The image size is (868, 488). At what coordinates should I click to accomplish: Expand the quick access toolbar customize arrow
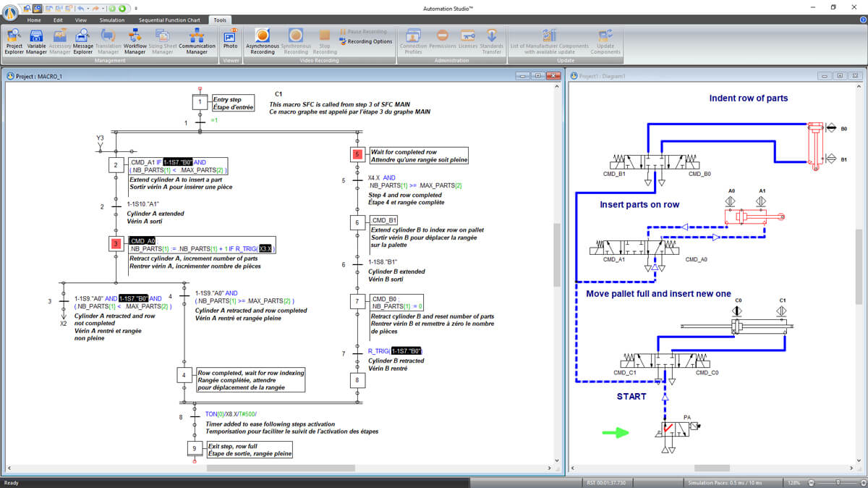[x=135, y=8]
